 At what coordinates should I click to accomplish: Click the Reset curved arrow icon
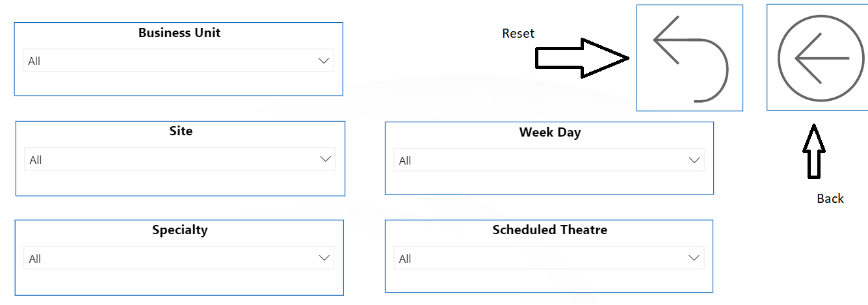pos(690,59)
